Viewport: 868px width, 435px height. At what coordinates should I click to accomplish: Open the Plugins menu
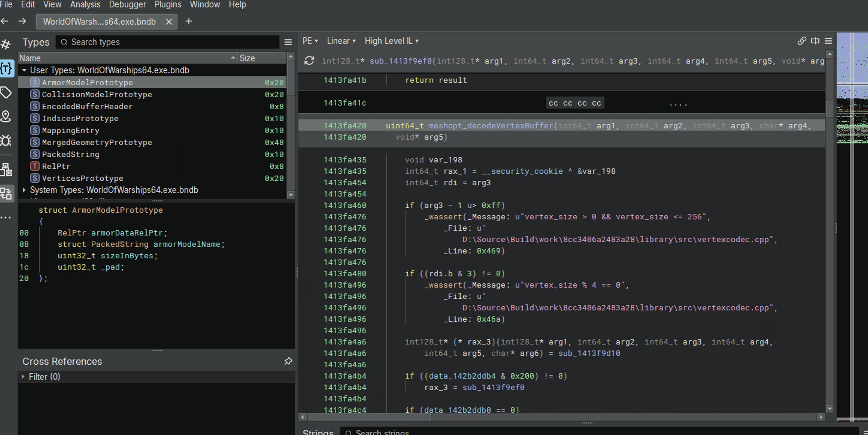point(168,5)
